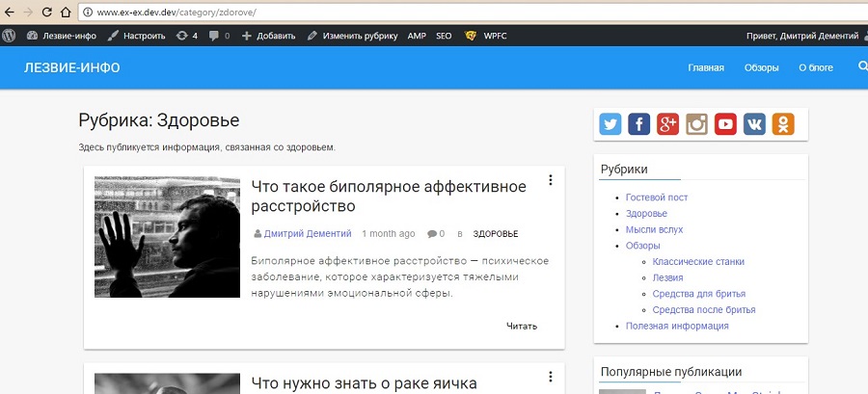Click the ЗДОРОВЬЕ category label on the post

coord(496,234)
